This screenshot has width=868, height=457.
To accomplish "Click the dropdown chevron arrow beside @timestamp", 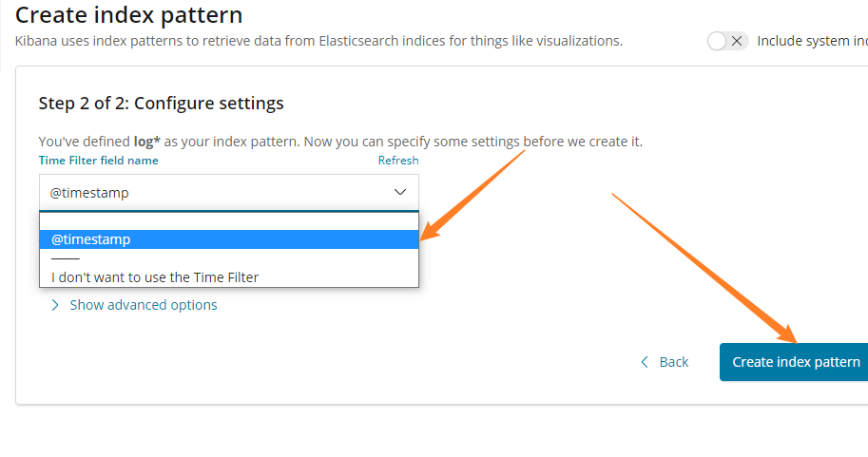I will pyautogui.click(x=399, y=193).
